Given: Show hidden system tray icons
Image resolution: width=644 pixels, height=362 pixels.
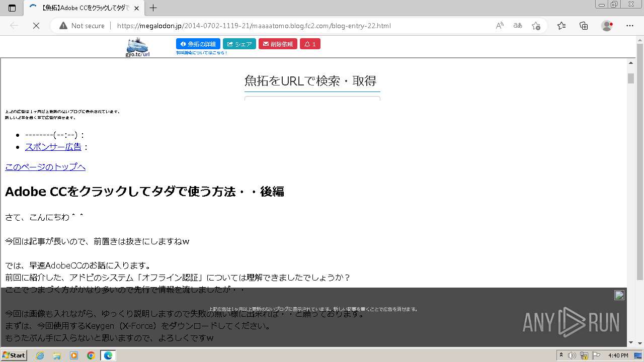Looking at the screenshot, I should click(561, 355).
